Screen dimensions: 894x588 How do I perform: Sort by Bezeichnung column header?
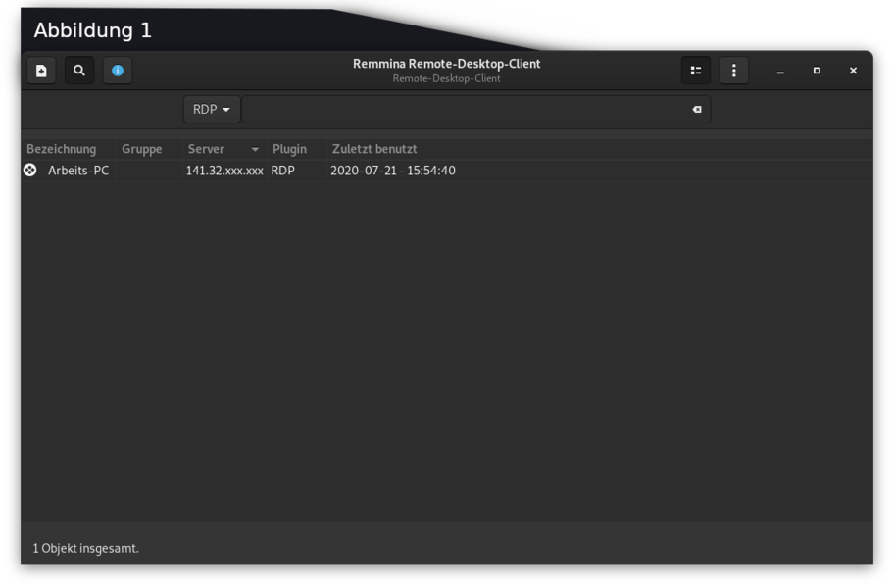(x=69, y=149)
